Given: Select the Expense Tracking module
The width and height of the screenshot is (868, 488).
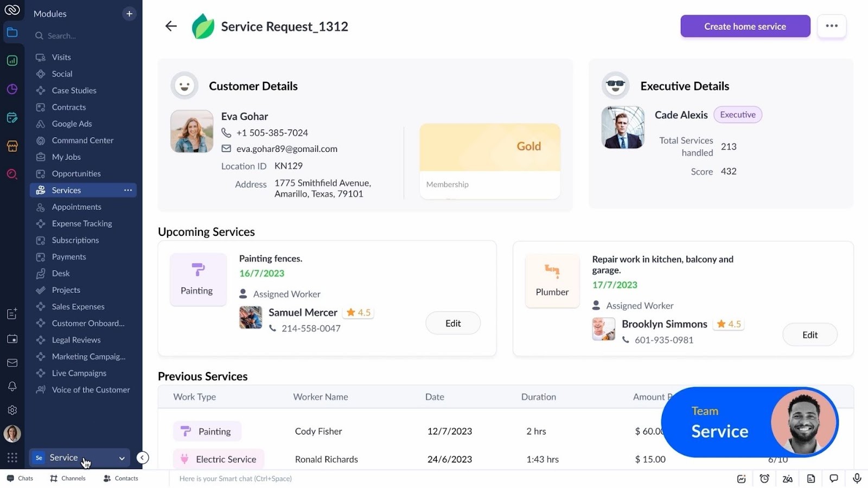Looking at the screenshot, I should [80, 223].
